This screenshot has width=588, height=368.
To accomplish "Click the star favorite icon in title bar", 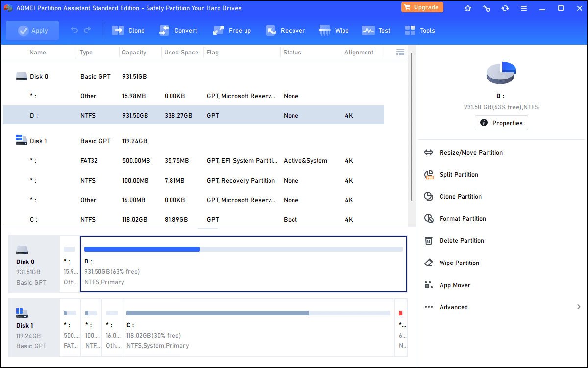I will [468, 8].
